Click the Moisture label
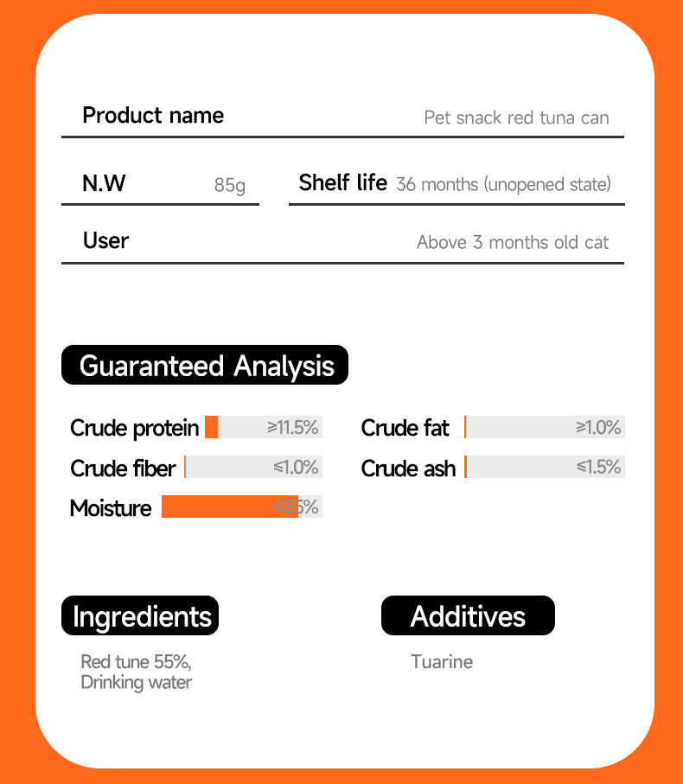 click(111, 508)
